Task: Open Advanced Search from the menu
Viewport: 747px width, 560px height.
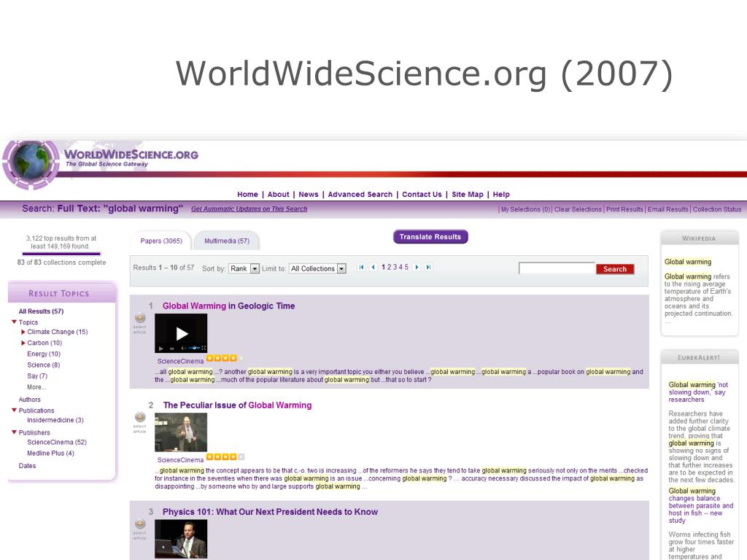Action: tap(360, 194)
